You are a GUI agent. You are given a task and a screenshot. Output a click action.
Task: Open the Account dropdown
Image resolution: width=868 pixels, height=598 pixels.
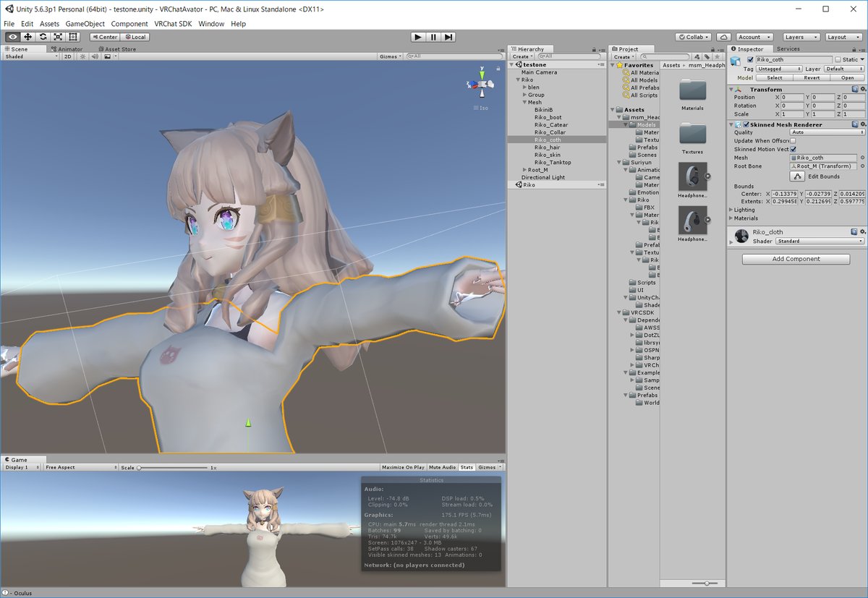tap(755, 37)
